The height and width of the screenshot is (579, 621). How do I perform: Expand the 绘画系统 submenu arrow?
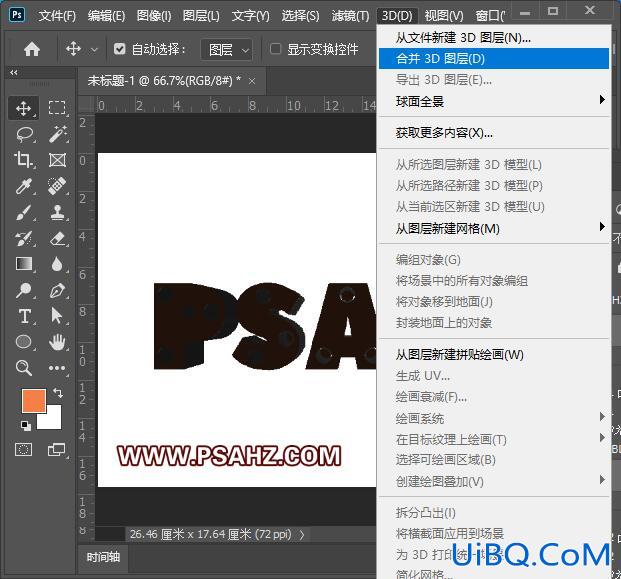point(602,416)
